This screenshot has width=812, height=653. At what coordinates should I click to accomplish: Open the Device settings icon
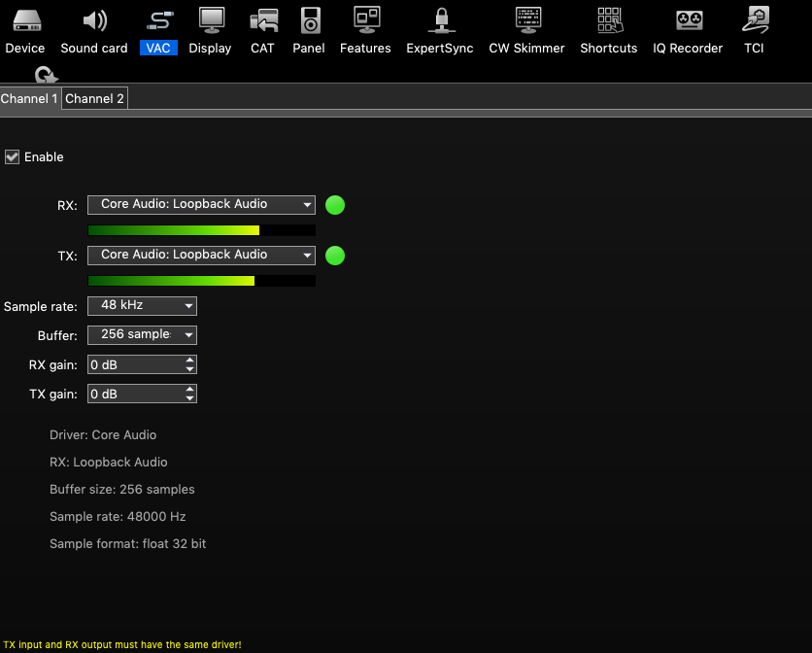[25, 20]
